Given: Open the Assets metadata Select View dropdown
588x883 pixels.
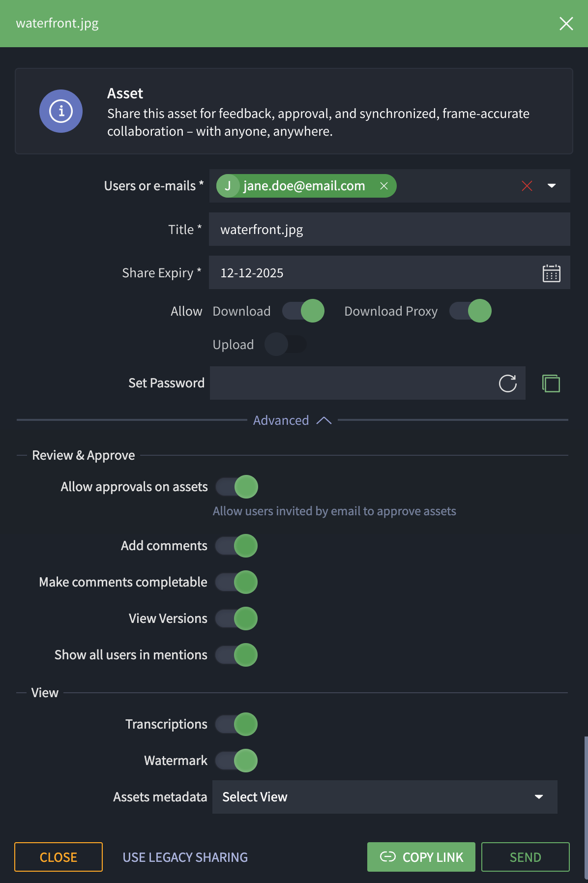Looking at the screenshot, I should [384, 797].
